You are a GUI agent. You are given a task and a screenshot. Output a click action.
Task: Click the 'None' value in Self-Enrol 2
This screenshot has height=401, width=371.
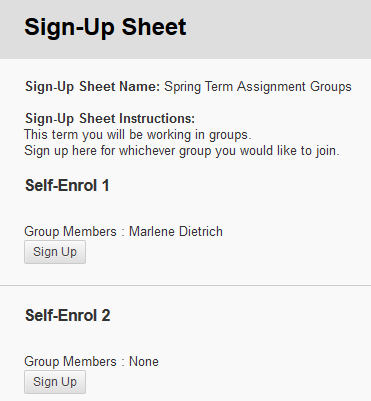coord(144,362)
